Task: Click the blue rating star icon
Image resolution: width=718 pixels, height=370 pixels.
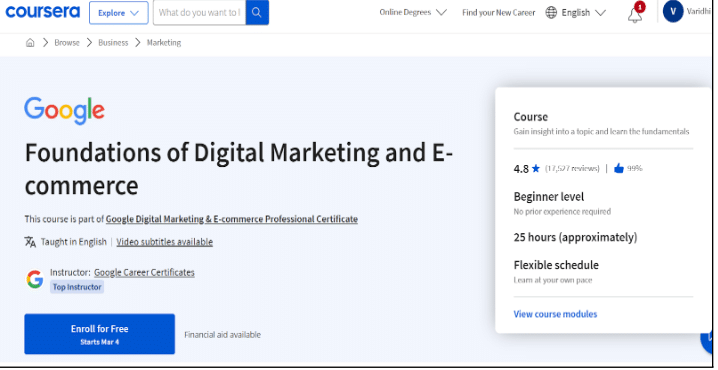Action: pyautogui.click(x=536, y=169)
